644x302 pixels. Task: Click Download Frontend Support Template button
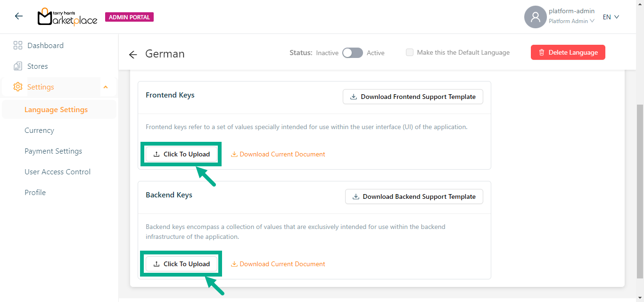[413, 97]
